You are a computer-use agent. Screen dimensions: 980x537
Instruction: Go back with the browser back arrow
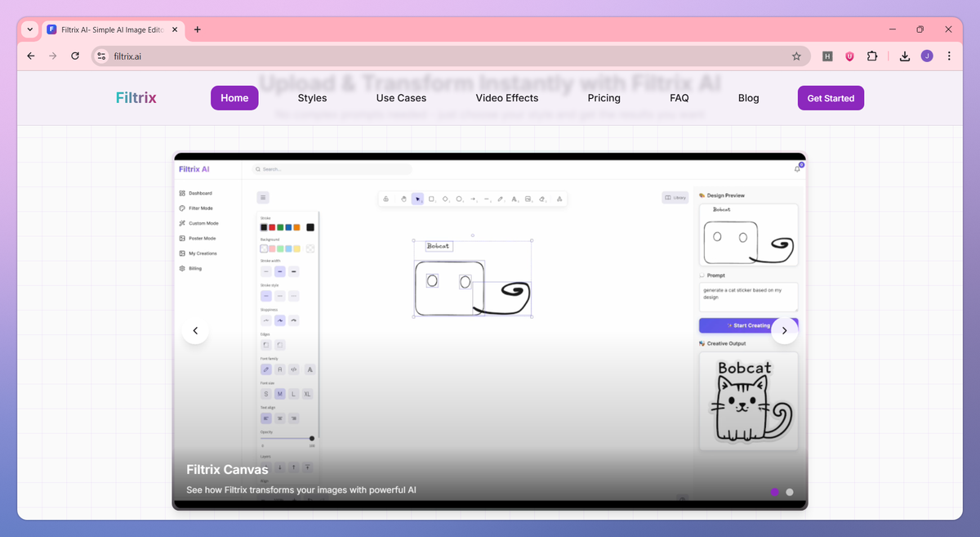point(31,56)
